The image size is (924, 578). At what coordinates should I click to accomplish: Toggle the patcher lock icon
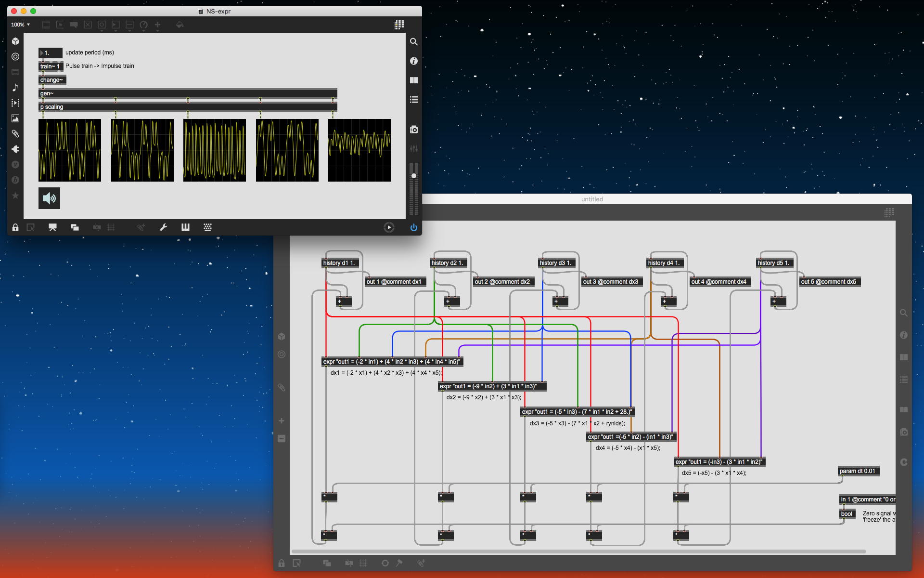pyautogui.click(x=15, y=227)
